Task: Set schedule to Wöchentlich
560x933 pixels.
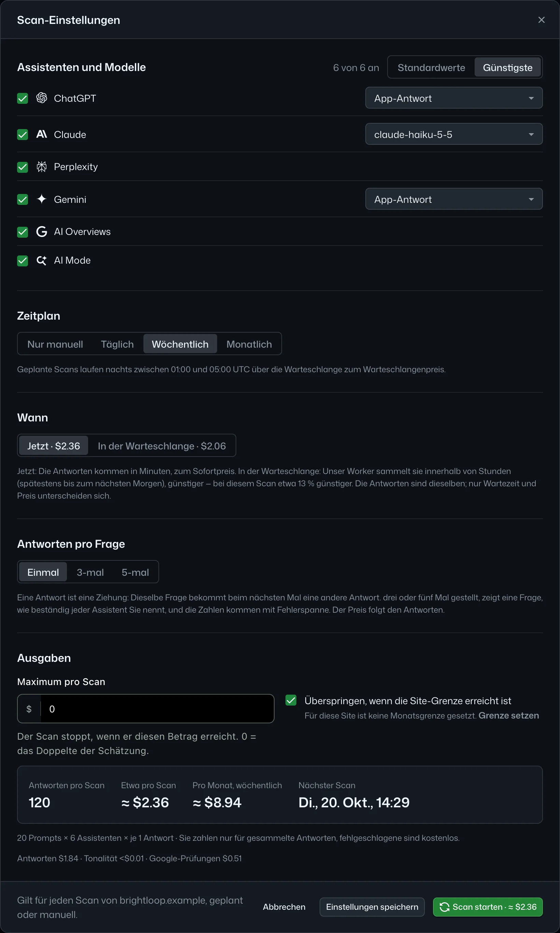Action: click(180, 344)
